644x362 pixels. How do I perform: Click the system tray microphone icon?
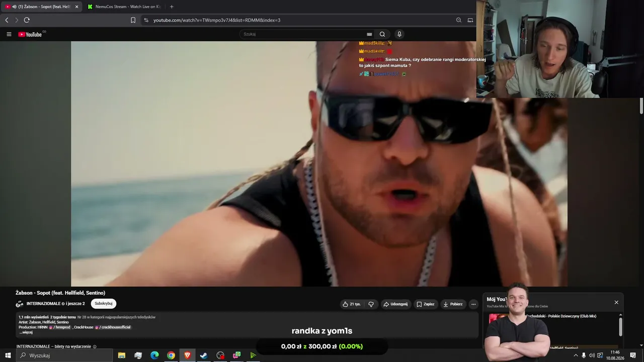coord(584,355)
